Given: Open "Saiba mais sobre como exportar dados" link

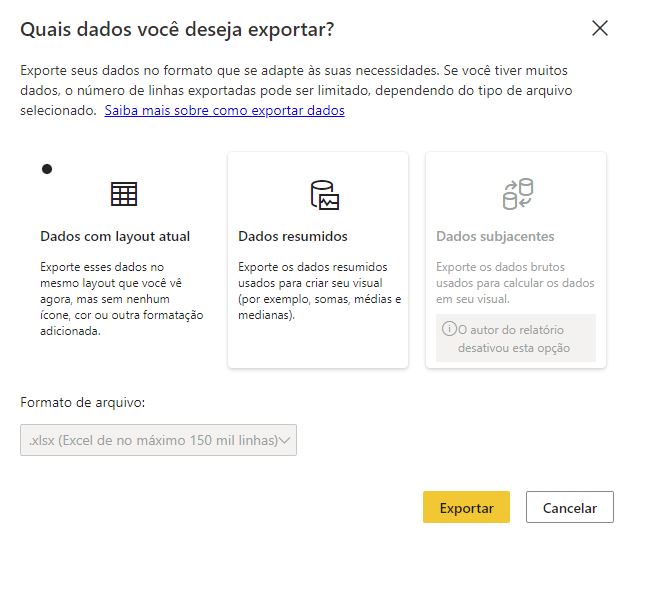Looking at the screenshot, I should pos(224,111).
